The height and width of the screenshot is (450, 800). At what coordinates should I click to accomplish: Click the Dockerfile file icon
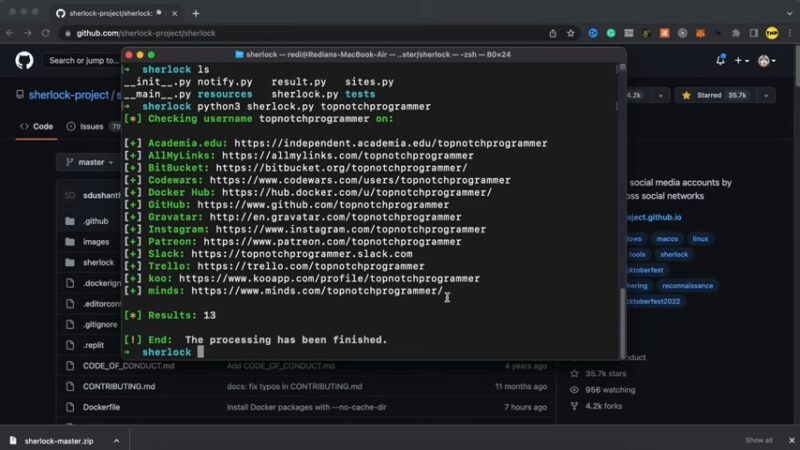point(70,407)
